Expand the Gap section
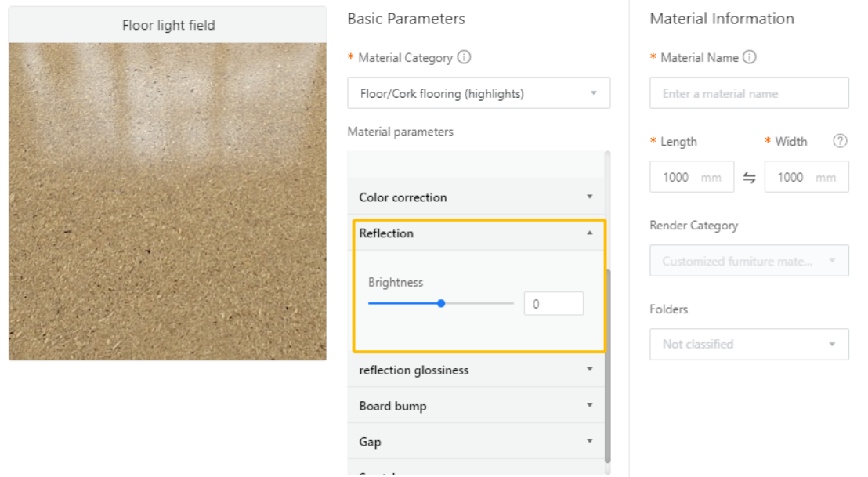 (477, 442)
